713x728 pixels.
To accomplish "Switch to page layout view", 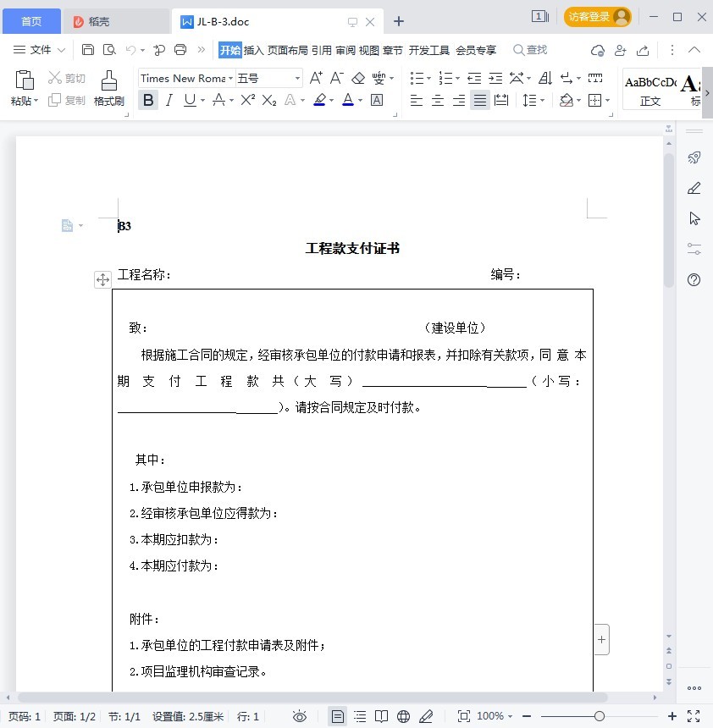I will click(338, 716).
